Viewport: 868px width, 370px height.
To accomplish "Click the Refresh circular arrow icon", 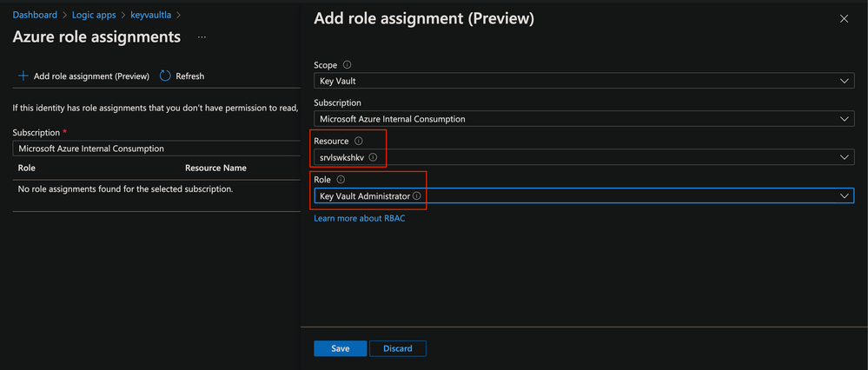I will point(165,76).
